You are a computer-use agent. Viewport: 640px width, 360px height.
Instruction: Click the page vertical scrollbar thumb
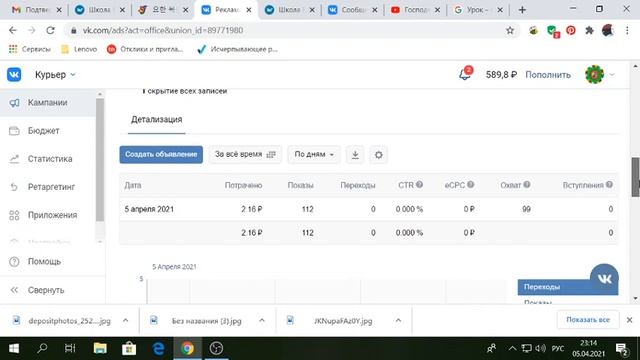(636, 177)
